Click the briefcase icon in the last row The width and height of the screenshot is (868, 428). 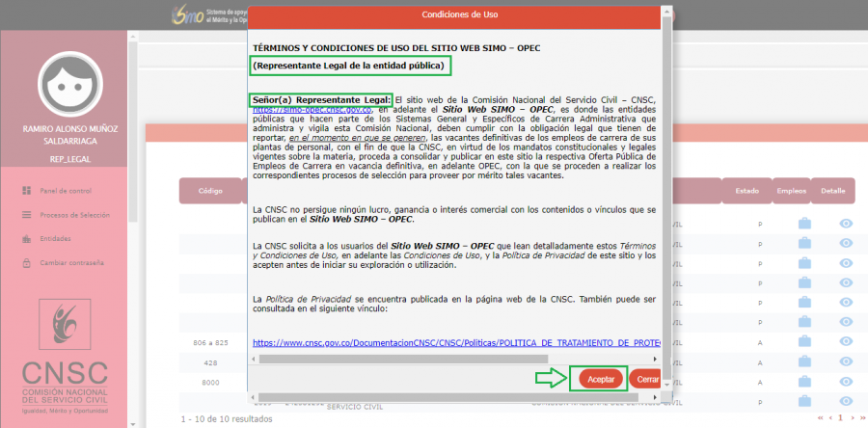point(804,401)
